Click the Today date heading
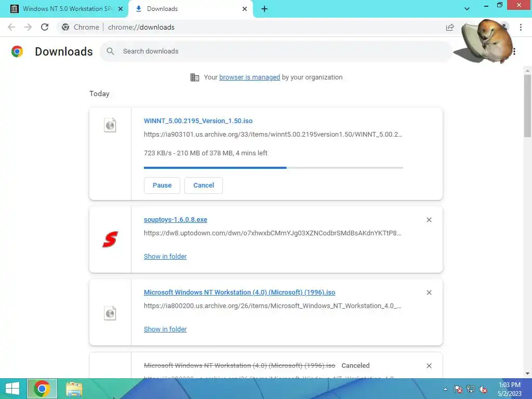The height and width of the screenshot is (399, 532). pyautogui.click(x=99, y=94)
